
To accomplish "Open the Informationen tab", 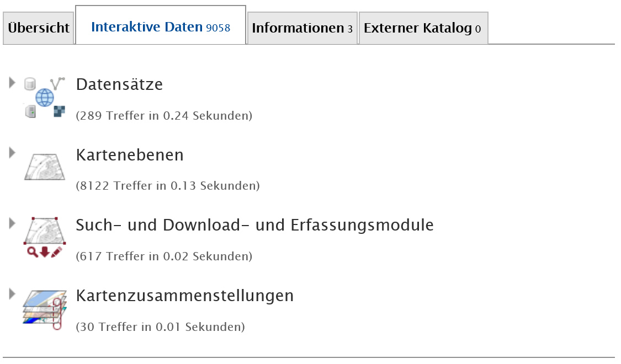I will pyautogui.click(x=302, y=28).
